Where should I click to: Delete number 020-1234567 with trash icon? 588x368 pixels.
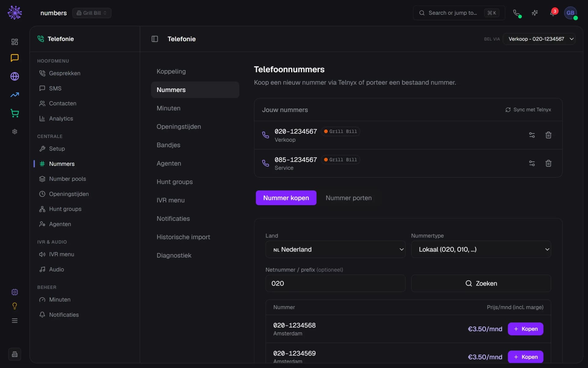(548, 135)
